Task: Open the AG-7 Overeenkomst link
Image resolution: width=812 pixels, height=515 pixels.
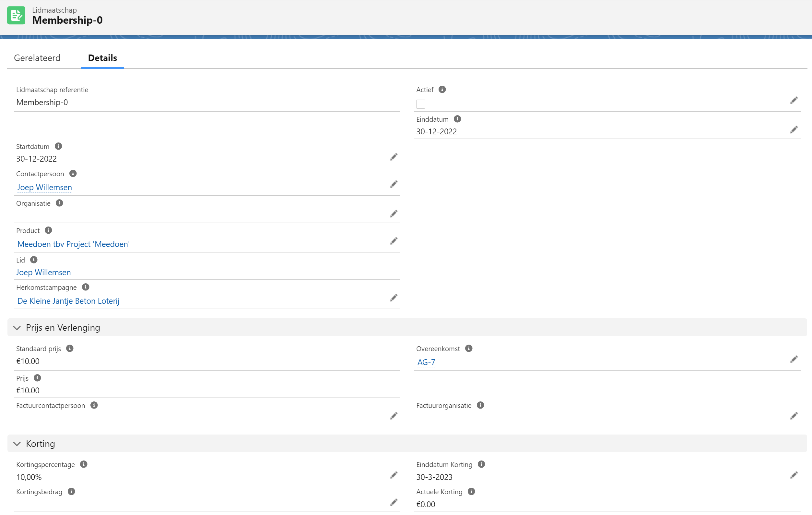Action: [x=426, y=362]
